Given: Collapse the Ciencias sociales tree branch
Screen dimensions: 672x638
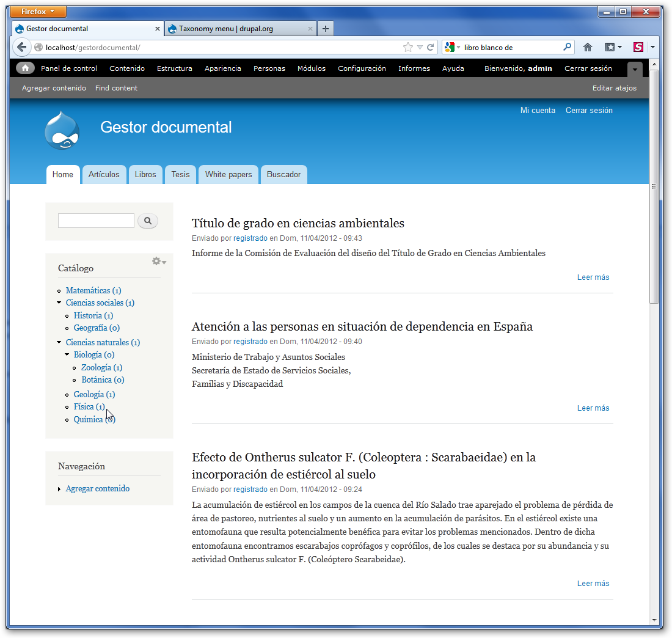Looking at the screenshot, I should pyautogui.click(x=59, y=303).
